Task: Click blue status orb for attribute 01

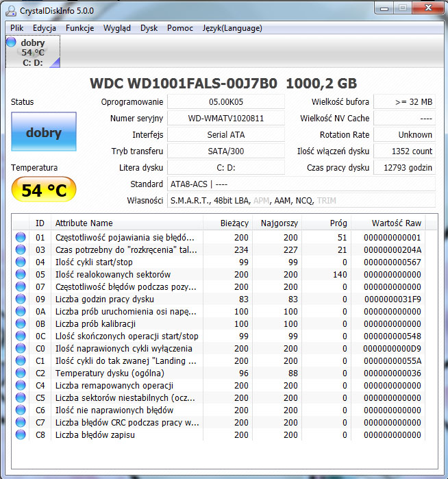Action: 21,238
